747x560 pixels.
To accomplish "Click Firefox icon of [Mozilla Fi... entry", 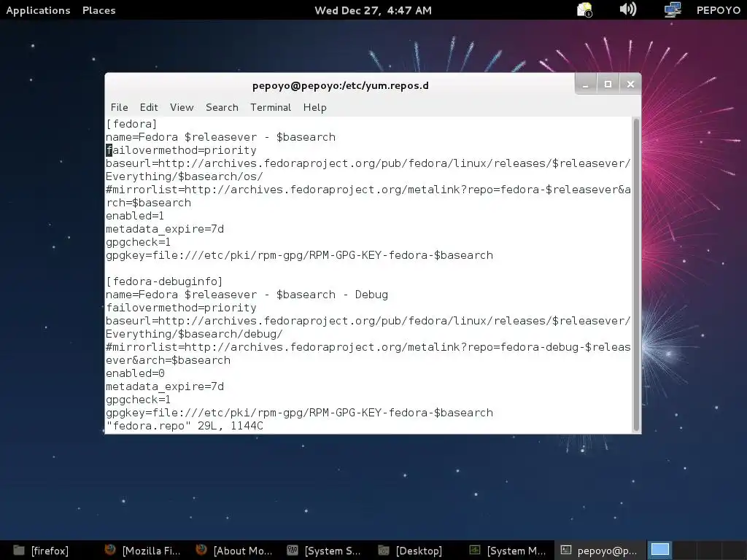I will point(110,550).
